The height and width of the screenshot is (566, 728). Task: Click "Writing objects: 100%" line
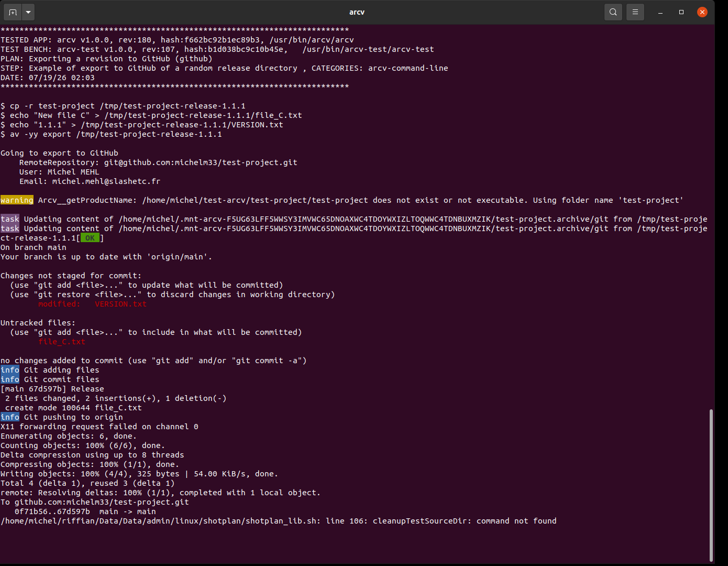pyautogui.click(x=139, y=474)
